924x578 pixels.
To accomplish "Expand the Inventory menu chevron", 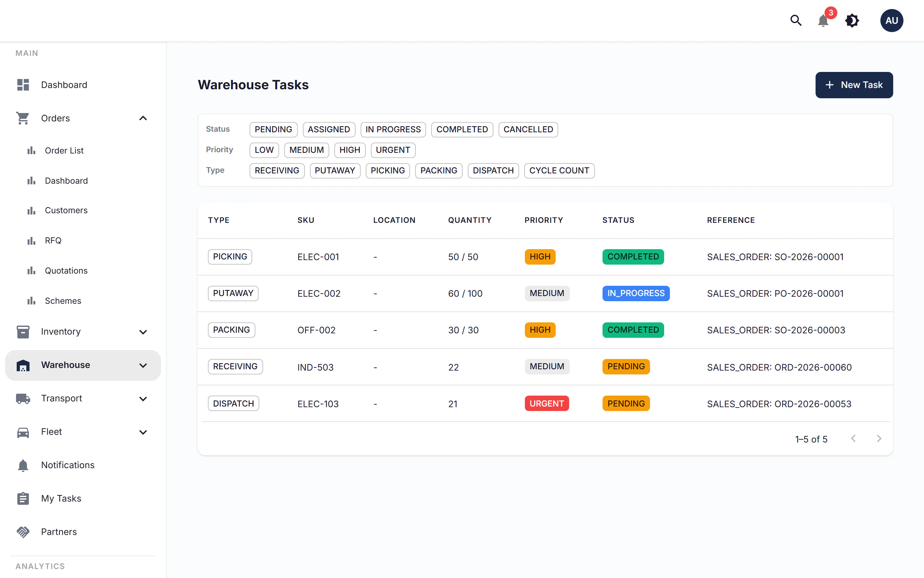I will pyautogui.click(x=143, y=332).
